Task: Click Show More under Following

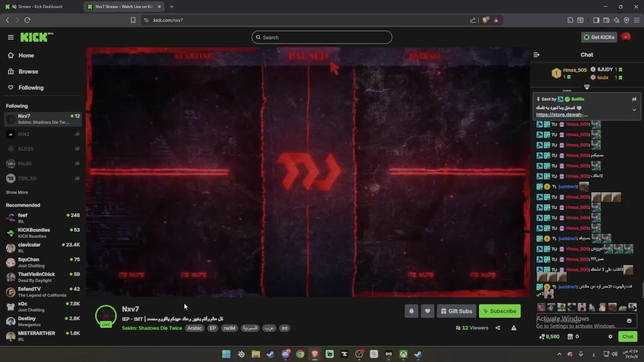Action: (x=17, y=192)
